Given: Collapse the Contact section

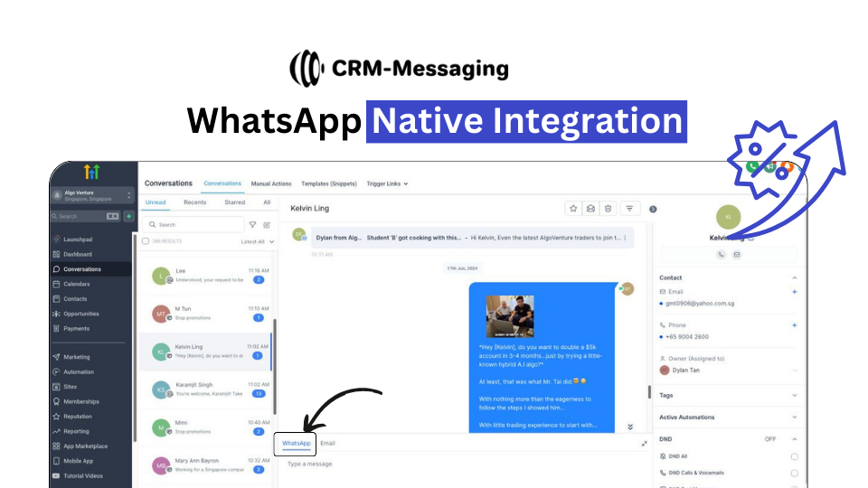Looking at the screenshot, I should [x=795, y=277].
